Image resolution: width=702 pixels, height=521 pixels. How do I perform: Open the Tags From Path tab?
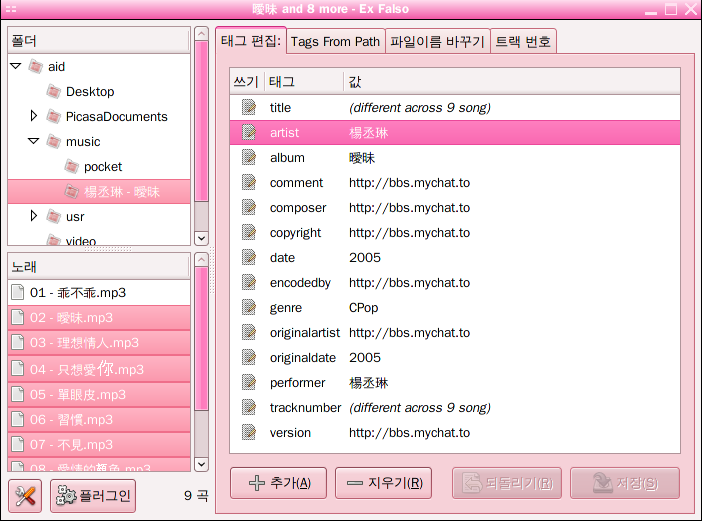tap(335, 42)
